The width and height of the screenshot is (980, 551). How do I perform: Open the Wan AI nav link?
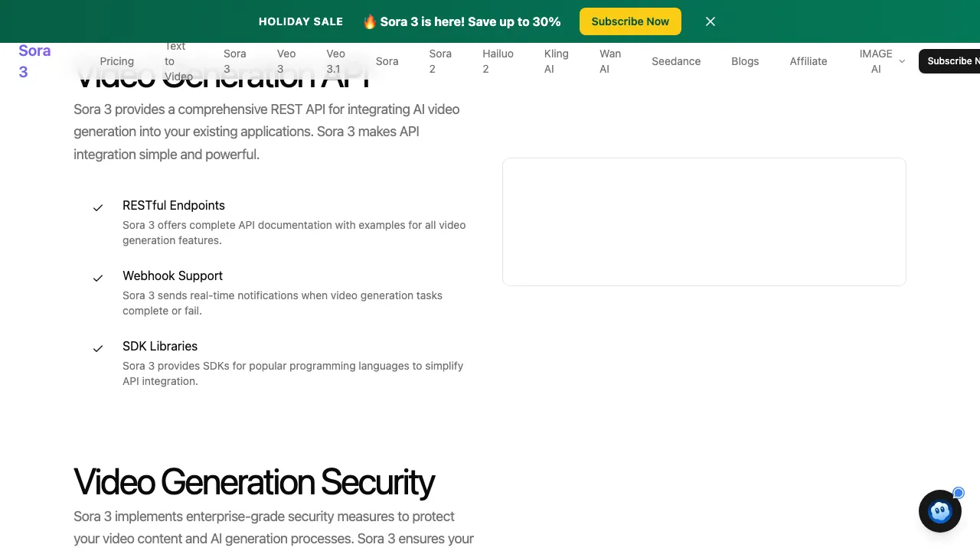[610, 61]
